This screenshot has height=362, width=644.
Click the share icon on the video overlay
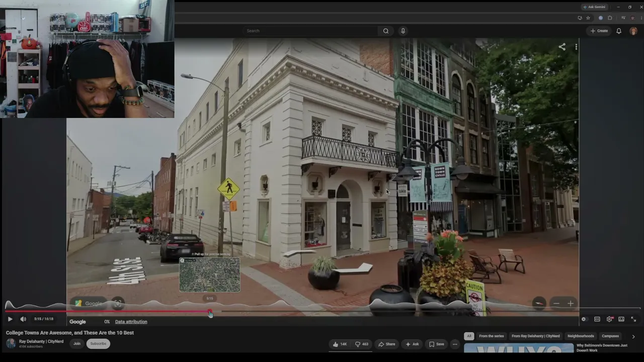coord(562,47)
